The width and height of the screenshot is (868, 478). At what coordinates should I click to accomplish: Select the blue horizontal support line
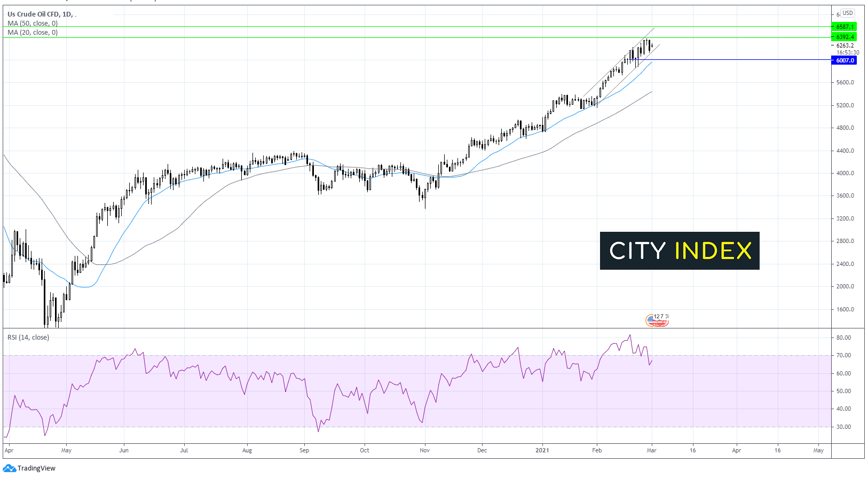click(x=747, y=60)
